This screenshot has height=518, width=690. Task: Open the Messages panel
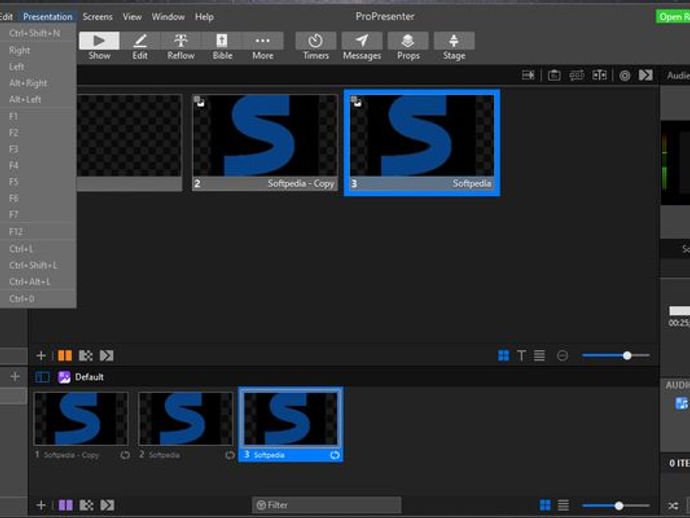[x=362, y=46]
